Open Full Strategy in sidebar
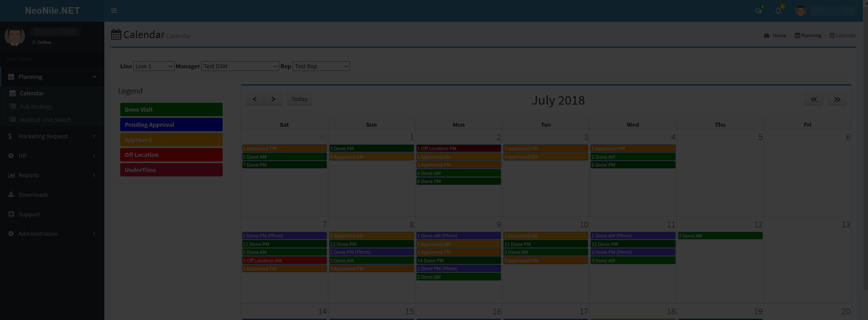Viewport: 868px width, 320px height. [36, 107]
